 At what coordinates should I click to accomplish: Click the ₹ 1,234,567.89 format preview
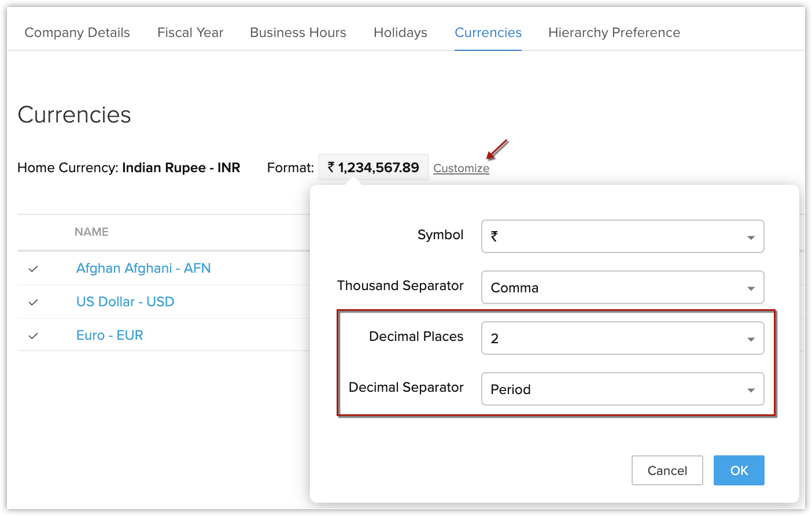373,168
